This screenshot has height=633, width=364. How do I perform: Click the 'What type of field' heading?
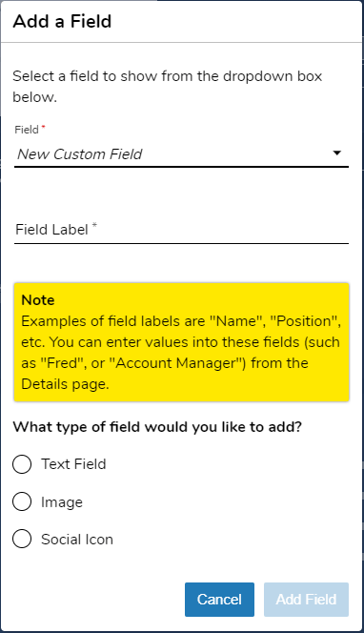[x=157, y=427]
